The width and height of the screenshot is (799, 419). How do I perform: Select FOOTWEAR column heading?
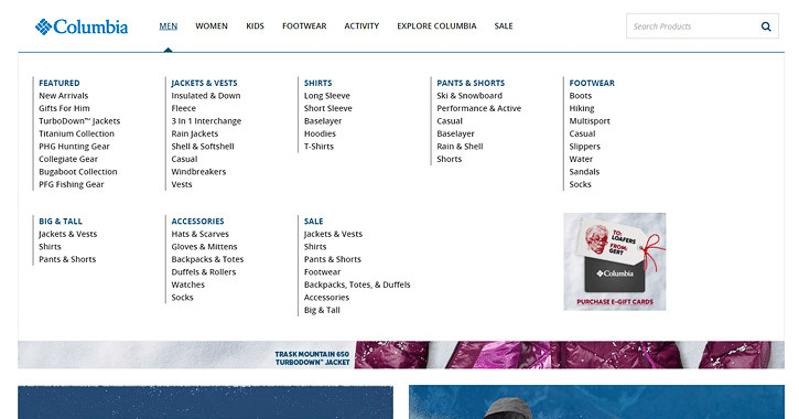(592, 83)
